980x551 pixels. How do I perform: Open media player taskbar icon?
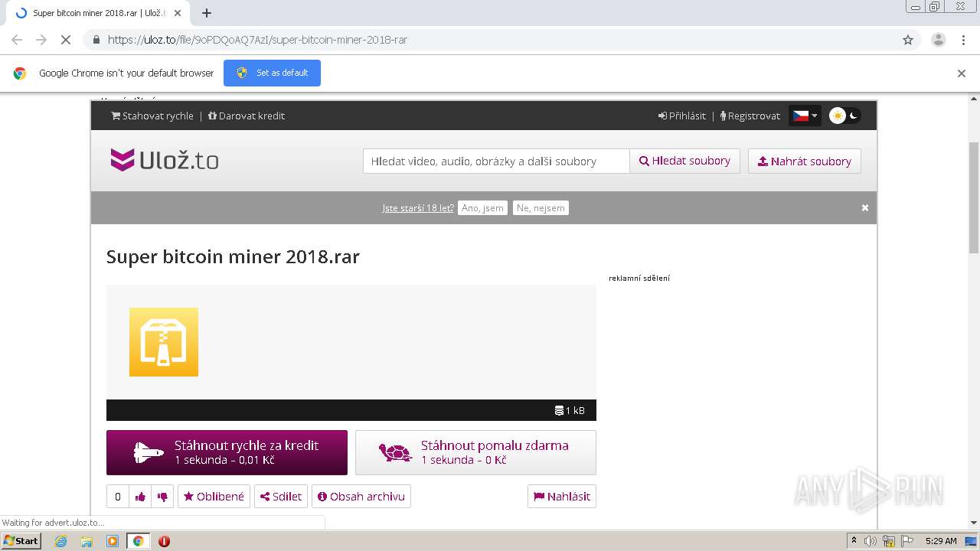click(x=113, y=541)
